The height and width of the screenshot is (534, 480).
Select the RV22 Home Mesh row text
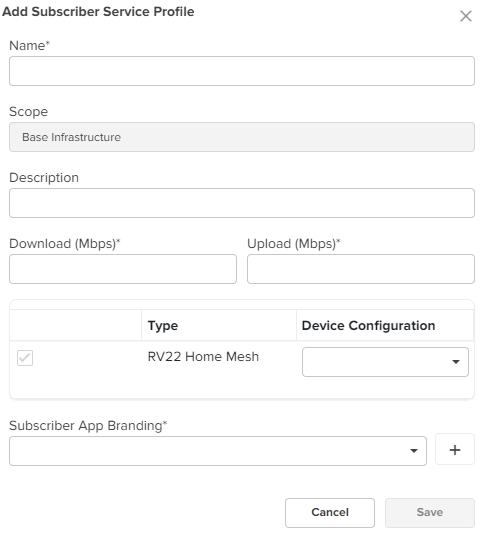[203, 357]
